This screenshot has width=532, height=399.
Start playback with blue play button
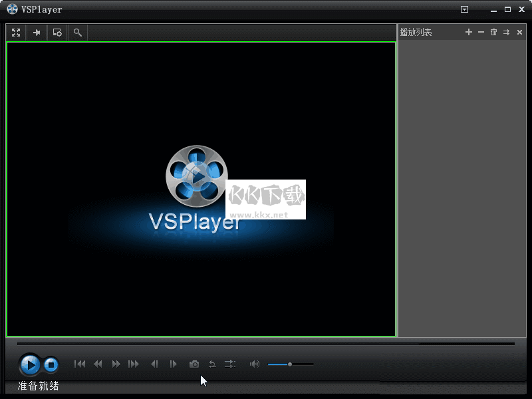[30, 364]
